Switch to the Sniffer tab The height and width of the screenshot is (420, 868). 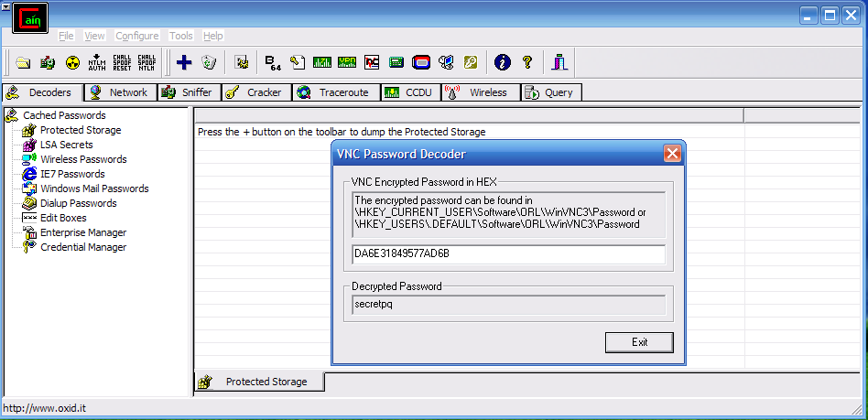(x=190, y=92)
